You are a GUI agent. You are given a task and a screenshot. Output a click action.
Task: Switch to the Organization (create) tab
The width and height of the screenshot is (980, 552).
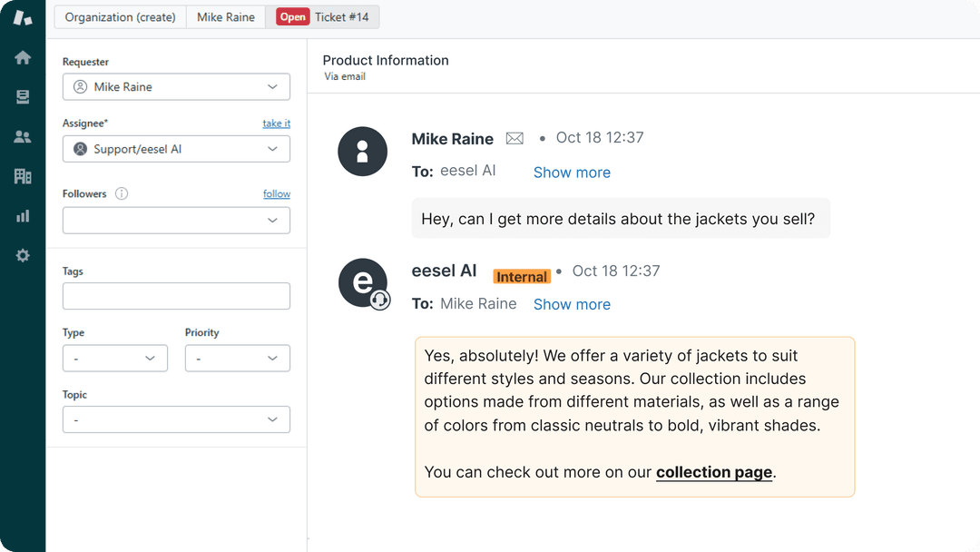120,16
